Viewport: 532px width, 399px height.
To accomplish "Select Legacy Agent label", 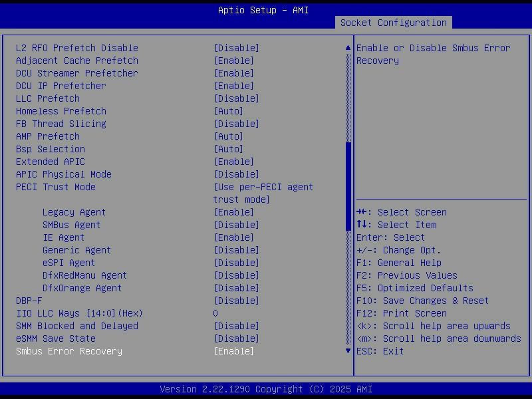I will (x=74, y=212).
